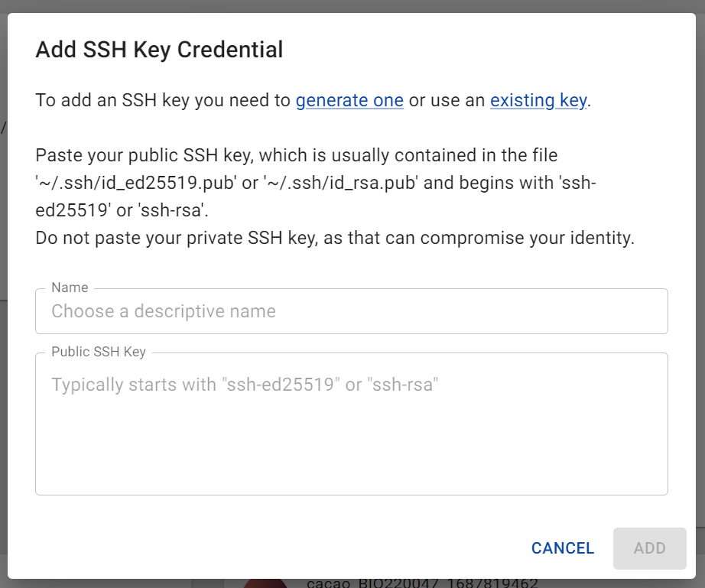Click the "Add SSH Key Credential" dialog title

(x=159, y=50)
